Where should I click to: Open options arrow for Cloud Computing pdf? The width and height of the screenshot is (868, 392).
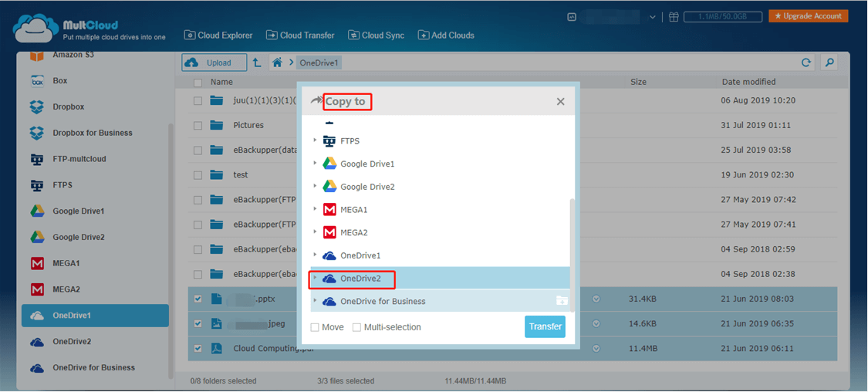click(x=596, y=349)
